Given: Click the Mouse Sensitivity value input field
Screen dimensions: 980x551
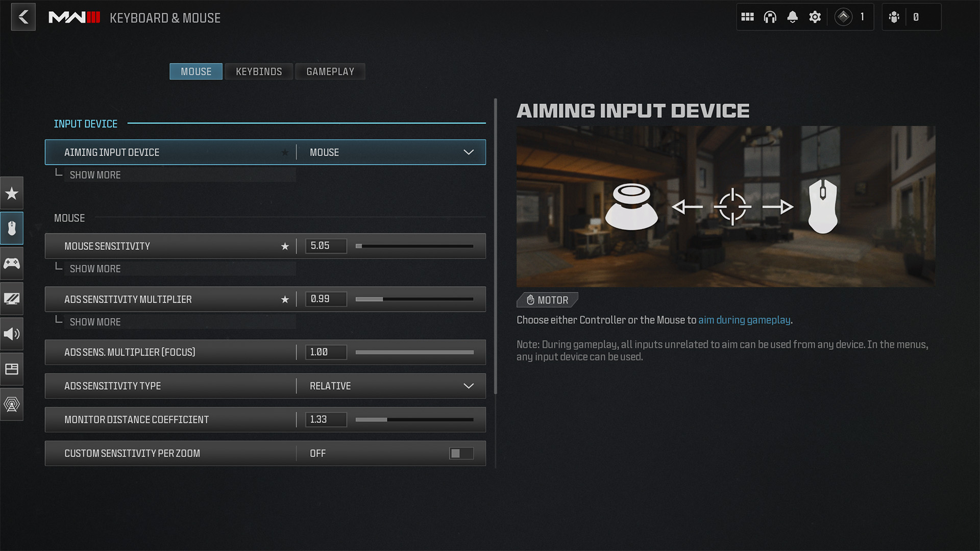Looking at the screenshot, I should [x=325, y=245].
